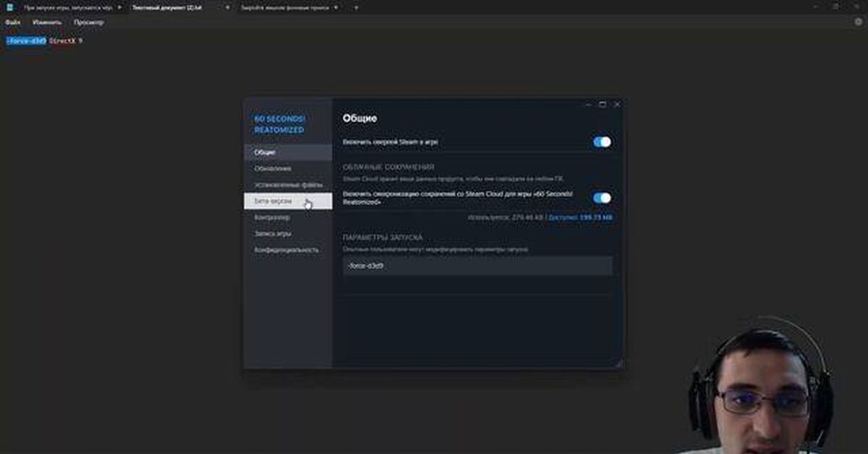Show the Контроллер settings section
Viewport: 868px width, 454px height.
point(288,217)
